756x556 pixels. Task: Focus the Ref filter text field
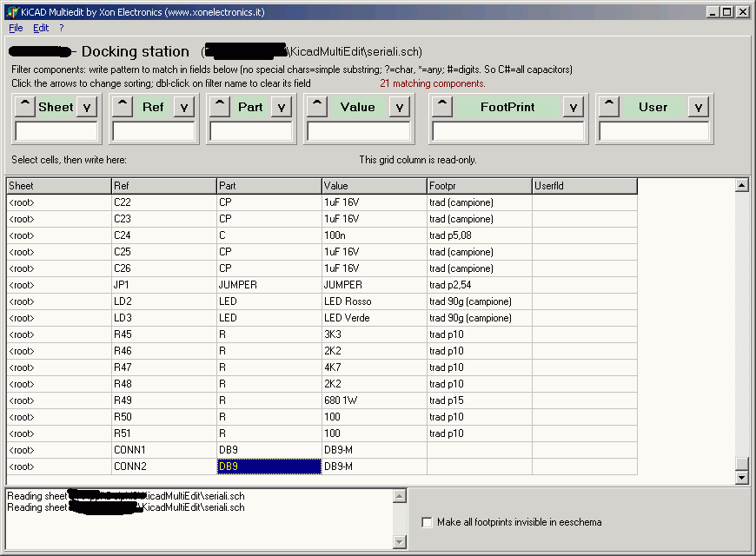[x=154, y=131]
